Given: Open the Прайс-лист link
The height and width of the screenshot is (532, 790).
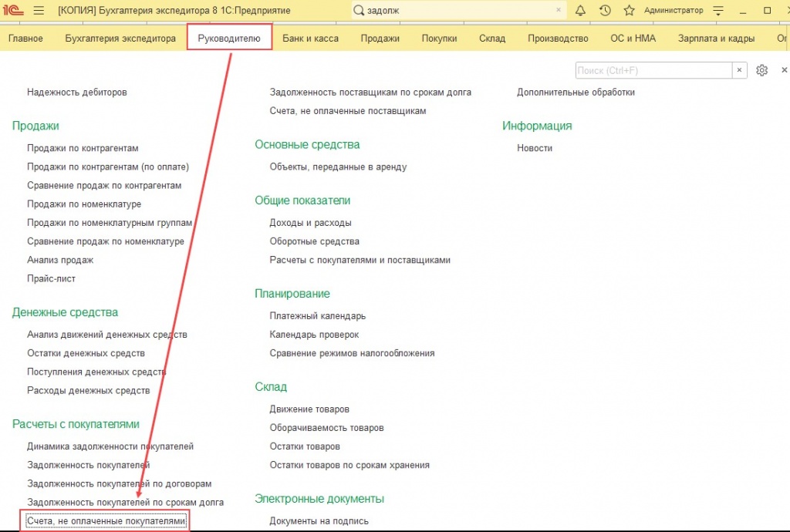Looking at the screenshot, I should pyautogui.click(x=52, y=278).
